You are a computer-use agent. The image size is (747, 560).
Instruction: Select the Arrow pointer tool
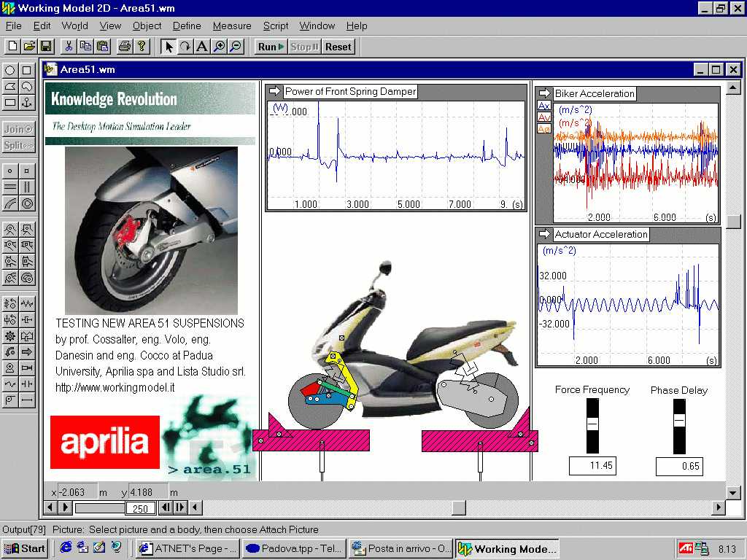[x=169, y=47]
